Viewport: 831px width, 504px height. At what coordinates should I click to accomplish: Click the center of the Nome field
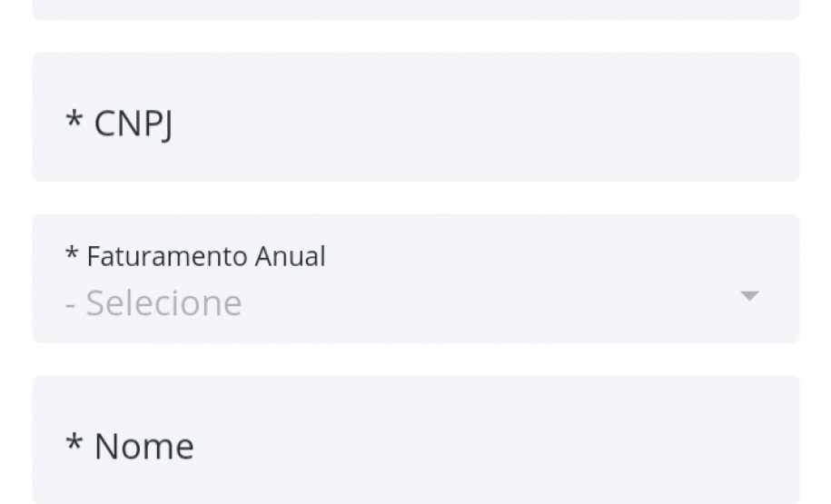point(416,440)
